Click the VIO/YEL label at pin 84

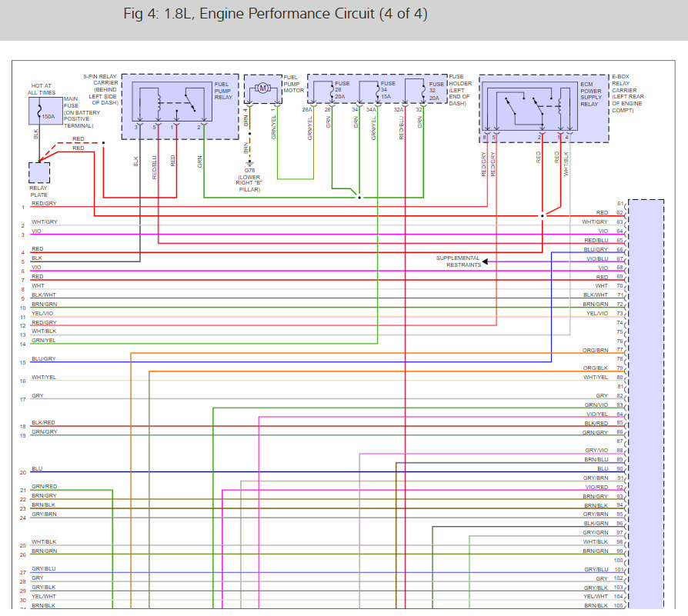tap(597, 415)
